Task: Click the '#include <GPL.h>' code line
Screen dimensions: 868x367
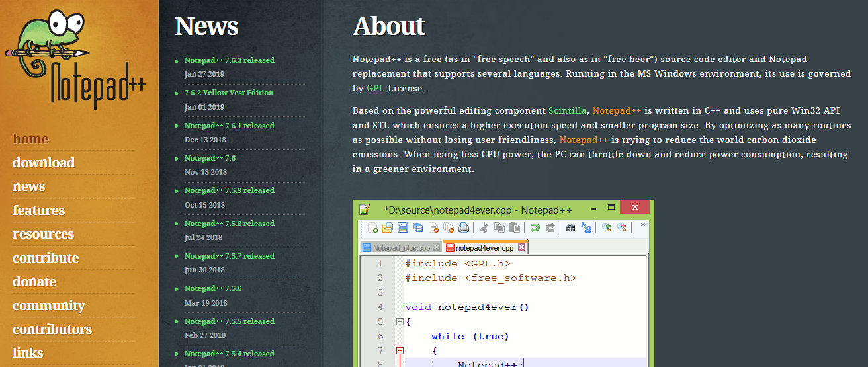Action: pos(458,263)
